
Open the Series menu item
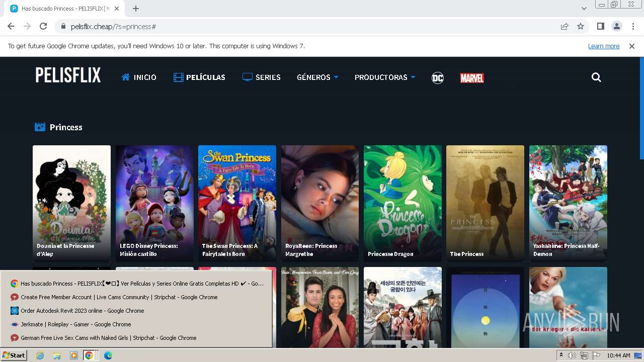[262, 77]
